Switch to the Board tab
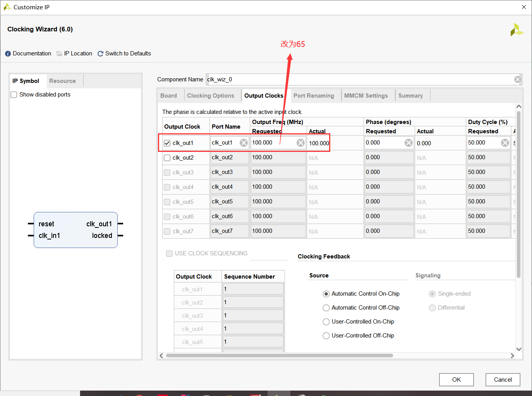 [169, 96]
